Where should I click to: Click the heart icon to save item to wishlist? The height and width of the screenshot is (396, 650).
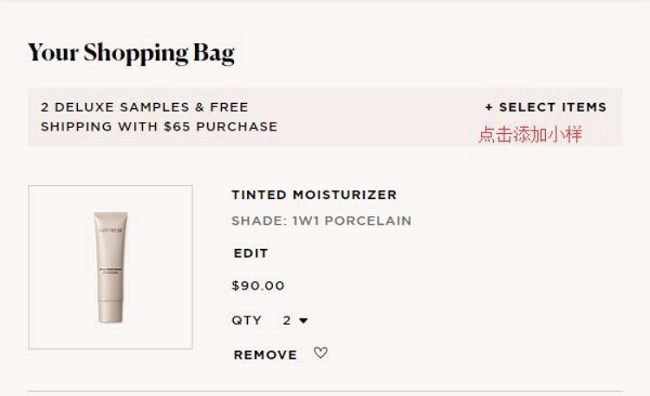(x=320, y=353)
